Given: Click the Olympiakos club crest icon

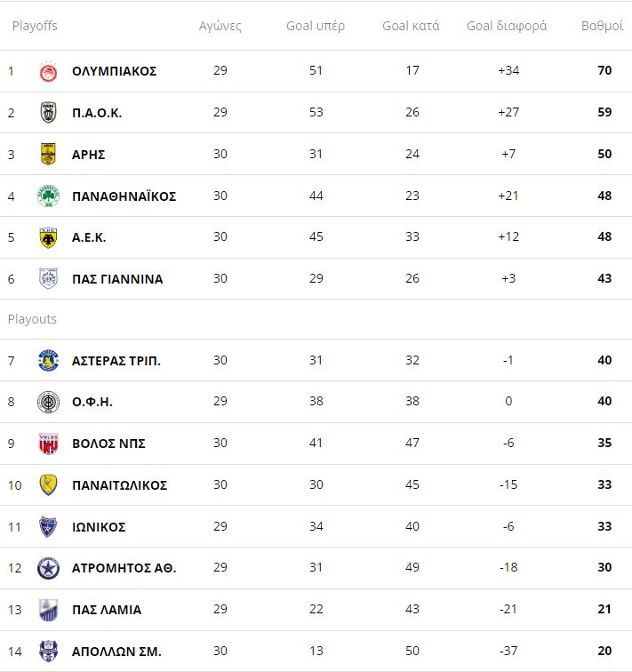Looking at the screenshot, I should (48, 71).
